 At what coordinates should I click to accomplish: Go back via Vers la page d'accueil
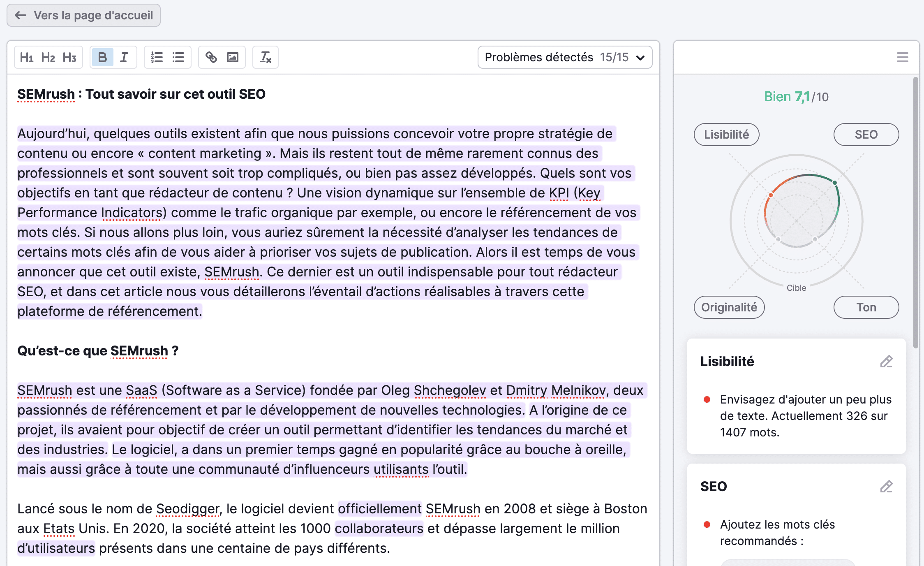pyautogui.click(x=83, y=15)
